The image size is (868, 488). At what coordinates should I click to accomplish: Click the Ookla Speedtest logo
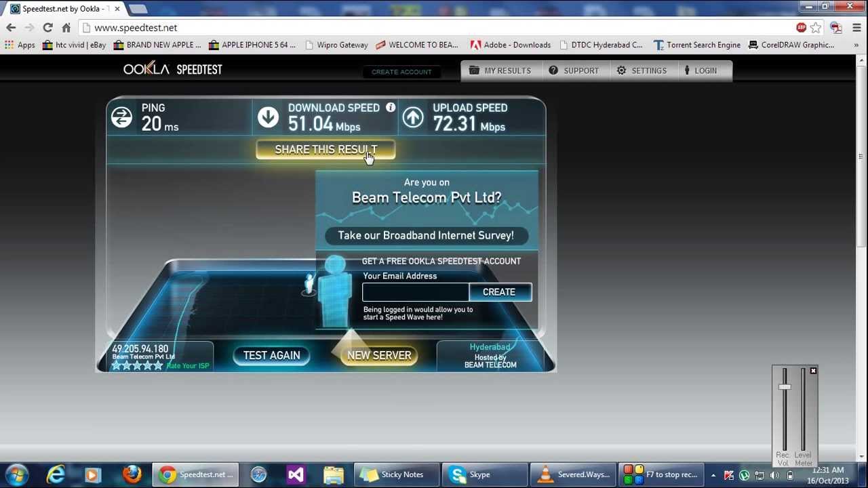point(173,69)
